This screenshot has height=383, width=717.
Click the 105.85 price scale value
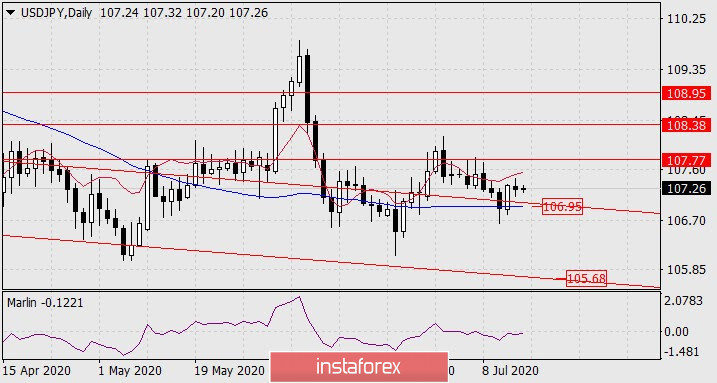687,270
